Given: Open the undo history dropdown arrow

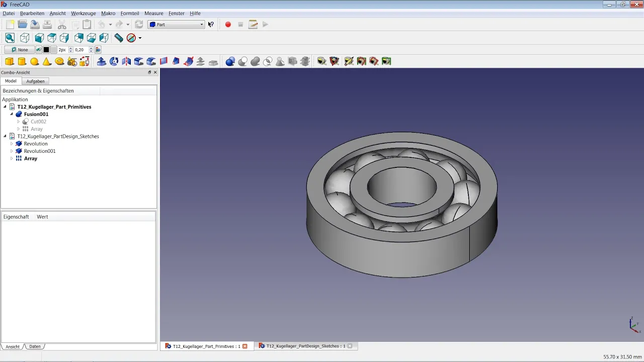Looking at the screenshot, I should pyautogui.click(x=110, y=24).
